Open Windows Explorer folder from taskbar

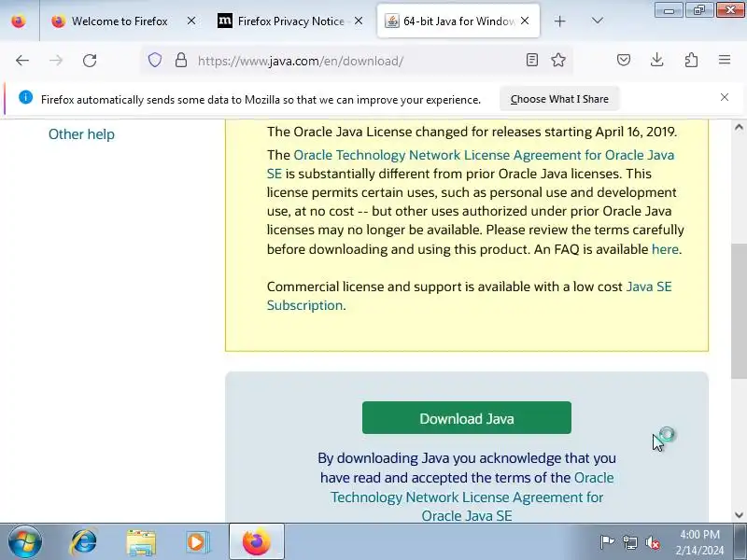pos(141,542)
